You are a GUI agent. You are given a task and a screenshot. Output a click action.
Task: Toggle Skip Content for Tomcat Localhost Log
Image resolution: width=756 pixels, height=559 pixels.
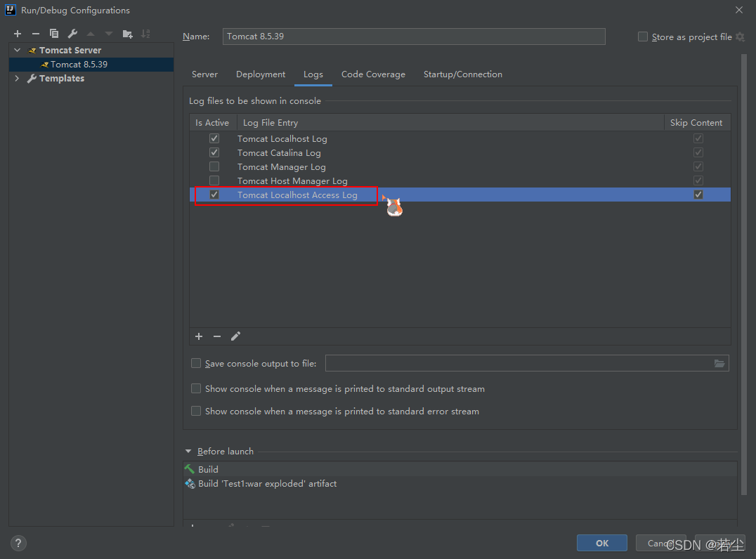pos(698,138)
